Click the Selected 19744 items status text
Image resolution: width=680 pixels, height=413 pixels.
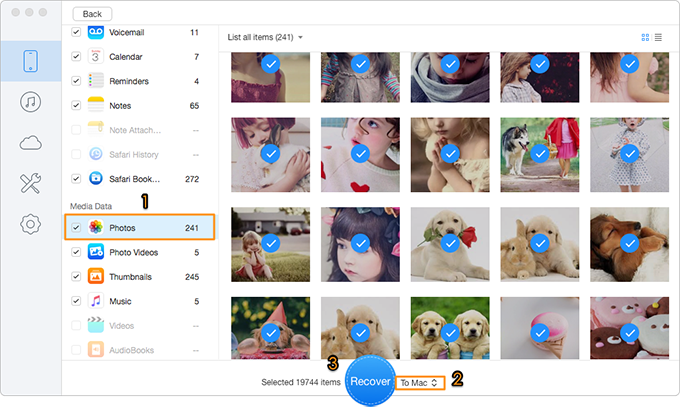pos(301,382)
